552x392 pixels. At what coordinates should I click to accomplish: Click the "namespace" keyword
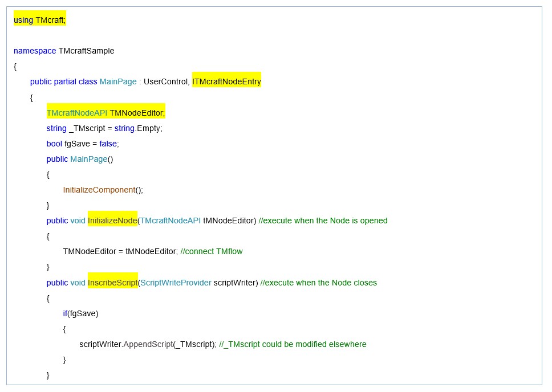coord(35,51)
